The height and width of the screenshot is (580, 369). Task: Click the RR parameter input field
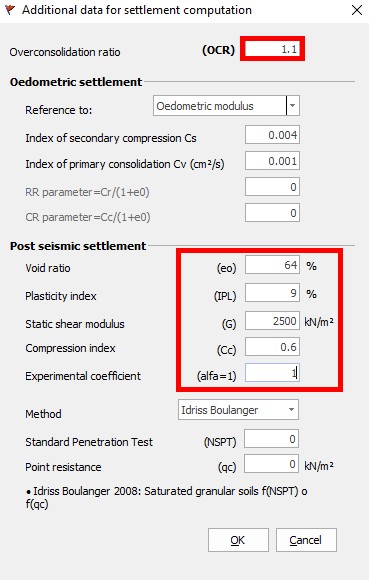[272, 187]
